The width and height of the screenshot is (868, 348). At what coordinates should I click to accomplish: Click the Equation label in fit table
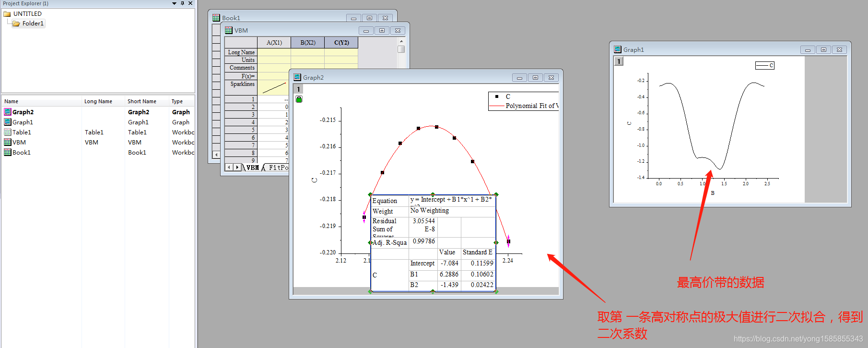385,201
